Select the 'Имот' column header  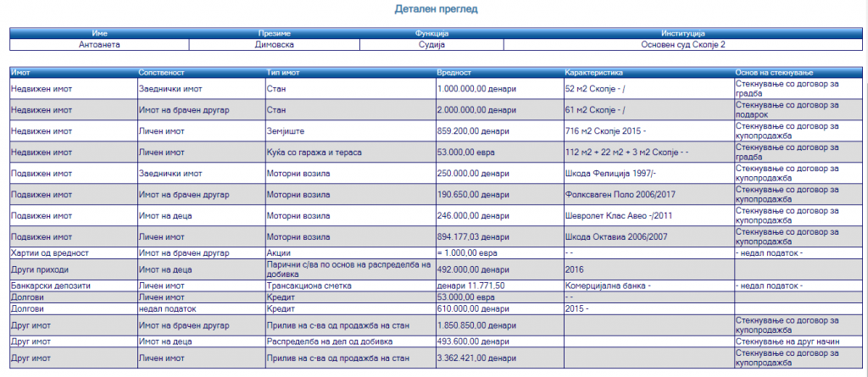[21, 73]
